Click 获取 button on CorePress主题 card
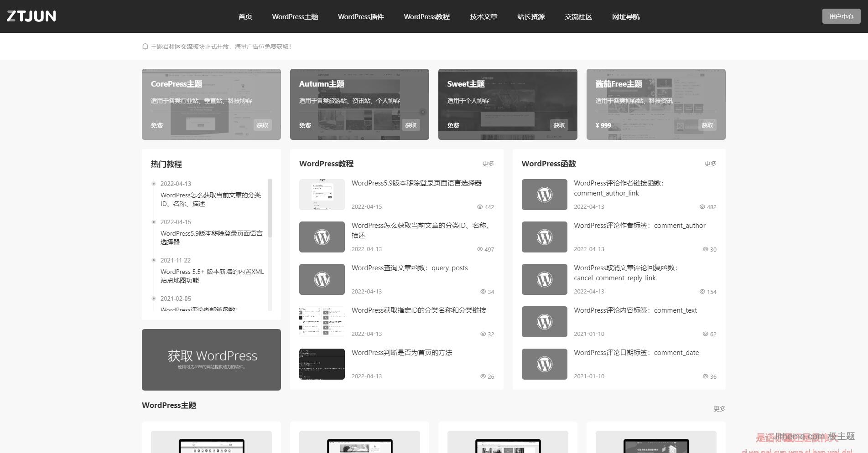The width and height of the screenshot is (868, 453). point(262,125)
